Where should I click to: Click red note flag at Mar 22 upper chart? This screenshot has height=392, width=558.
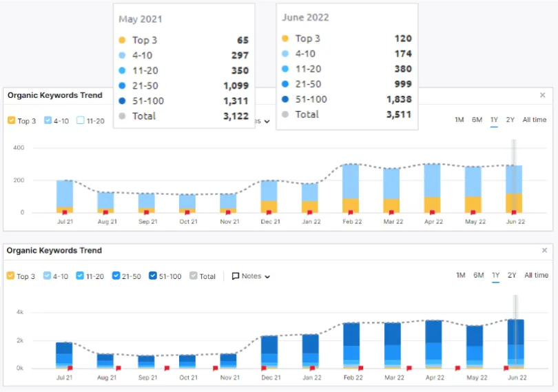coord(391,213)
